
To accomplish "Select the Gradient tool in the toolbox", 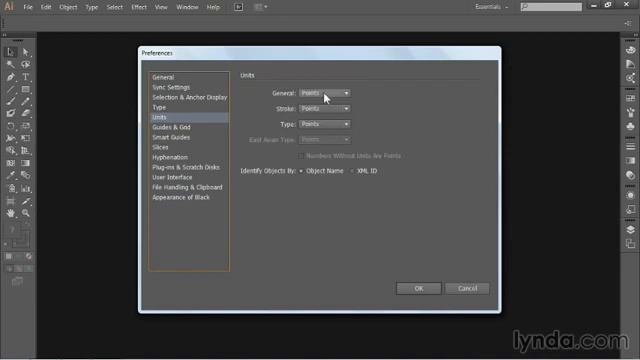I will 25,163.
